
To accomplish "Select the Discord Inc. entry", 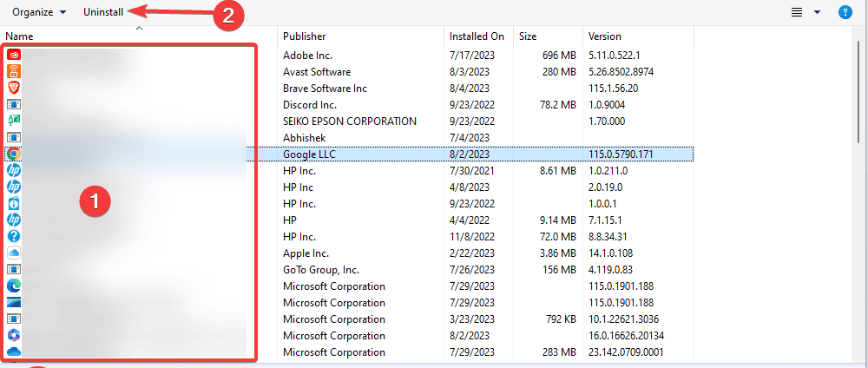I will (x=310, y=105).
